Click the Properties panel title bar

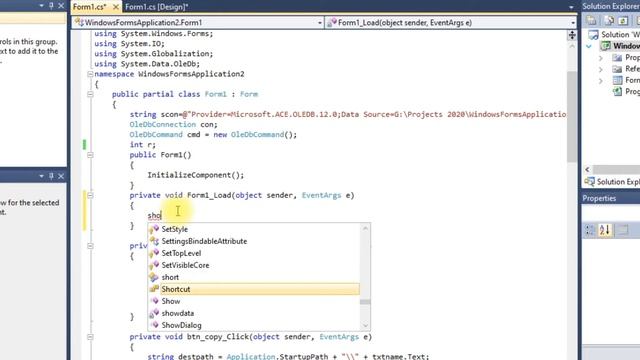[x=611, y=198]
